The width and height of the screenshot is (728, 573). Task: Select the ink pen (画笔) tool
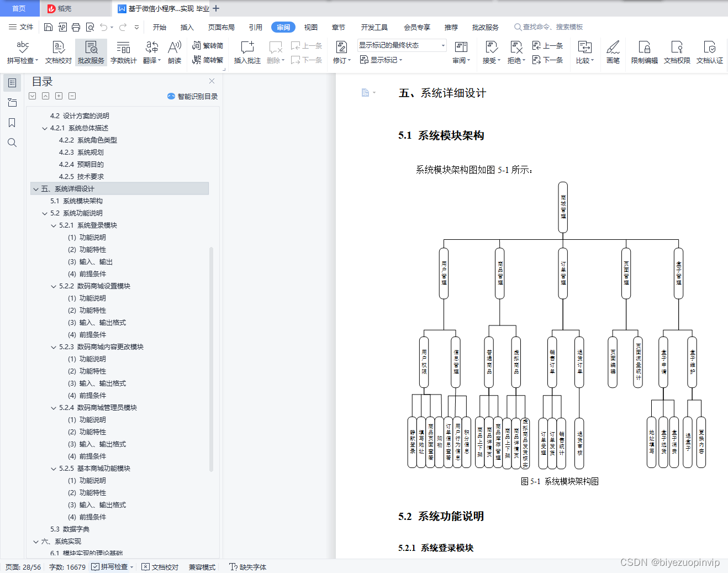pos(613,52)
